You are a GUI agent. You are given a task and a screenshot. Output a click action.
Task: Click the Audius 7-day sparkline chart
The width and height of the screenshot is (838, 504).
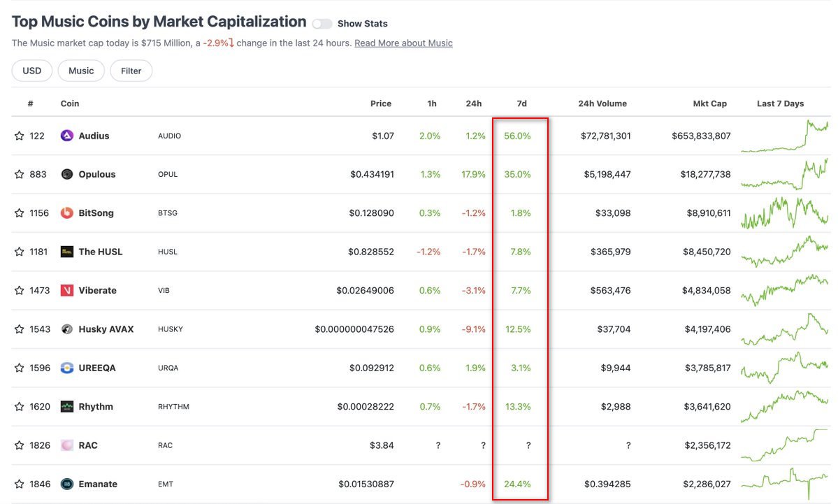tap(784, 136)
